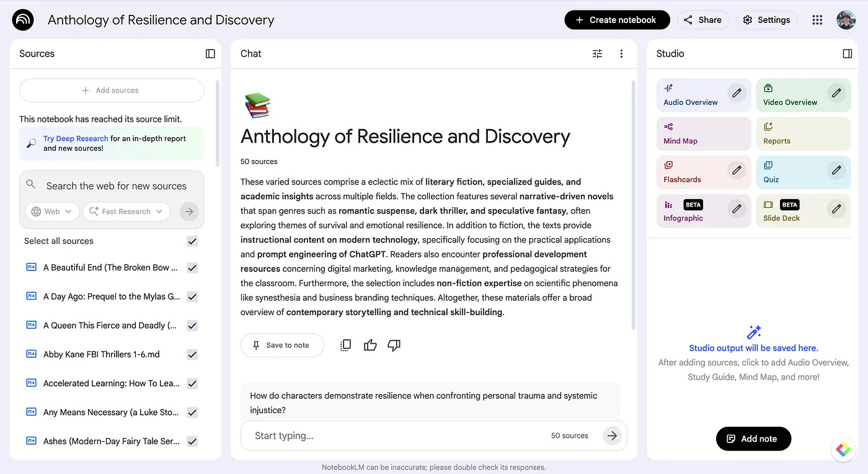Uncheck A Beautiful End source
This screenshot has width=868, height=474.
[192, 267]
